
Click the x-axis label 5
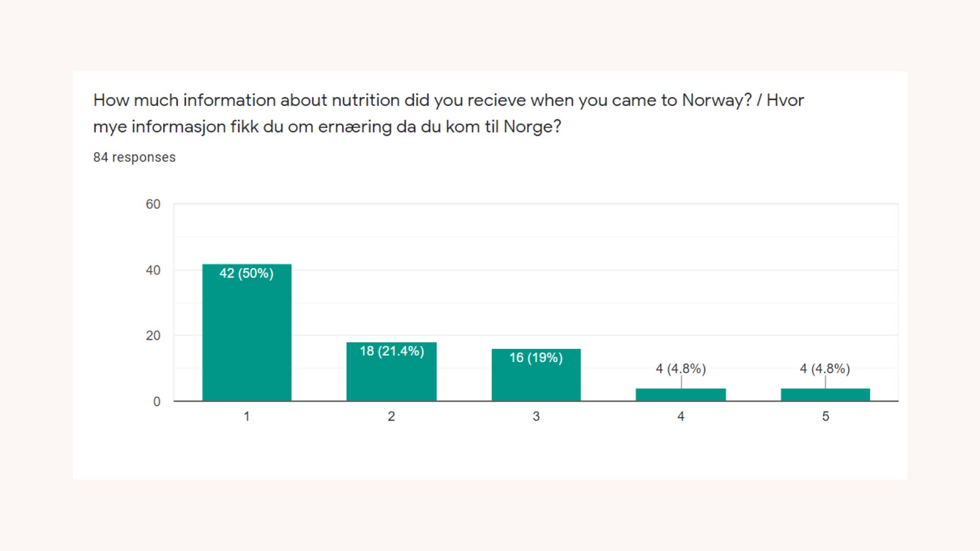825,416
